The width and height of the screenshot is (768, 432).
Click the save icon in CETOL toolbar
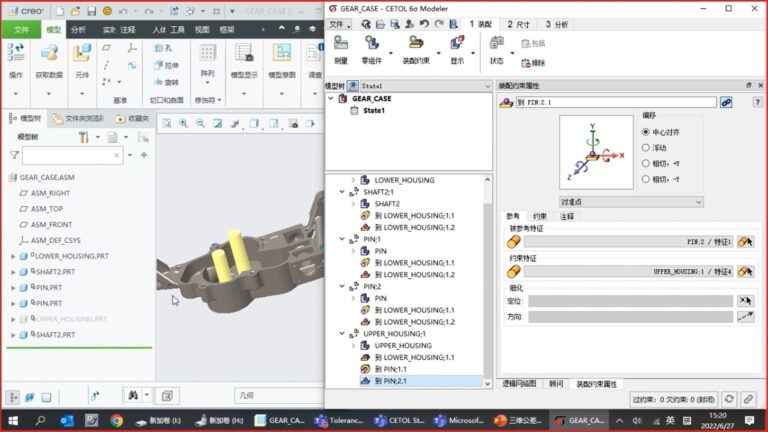395,24
